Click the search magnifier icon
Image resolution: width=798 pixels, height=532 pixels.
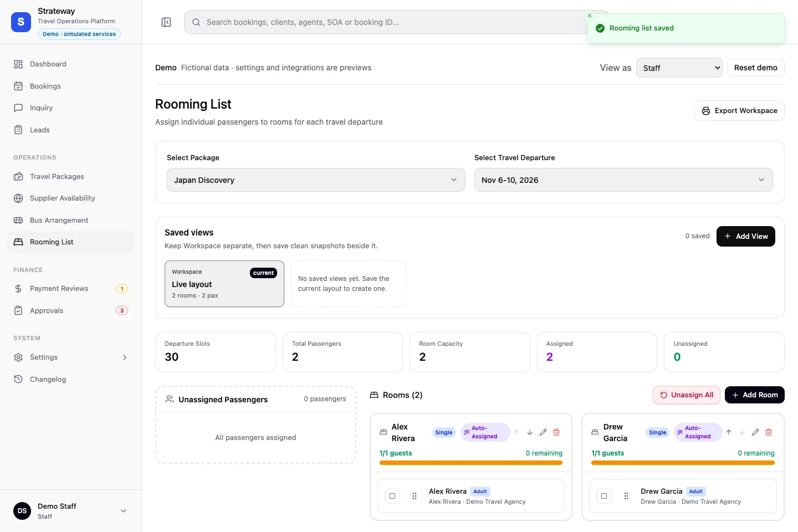pyautogui.click(x=196, y=22)
